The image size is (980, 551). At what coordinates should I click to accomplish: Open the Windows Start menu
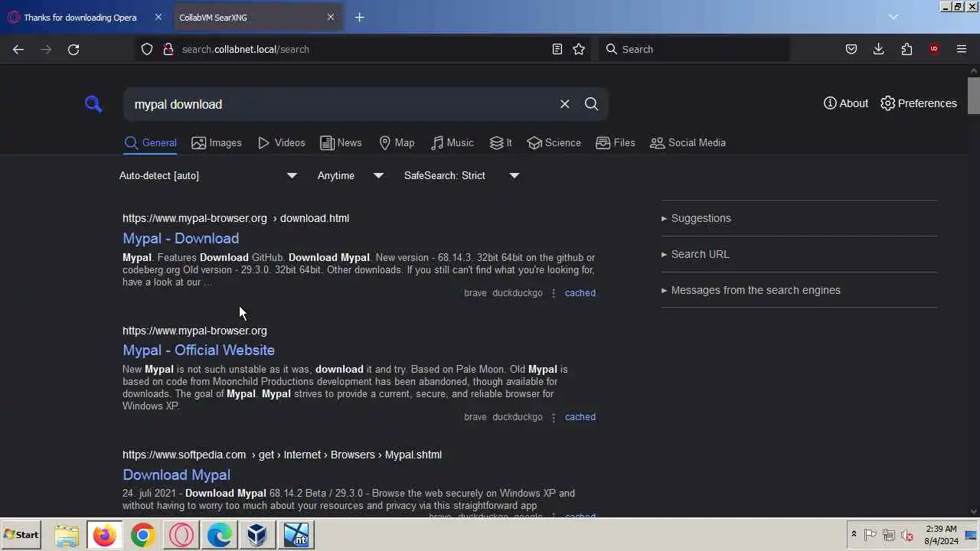click(21, 535)
